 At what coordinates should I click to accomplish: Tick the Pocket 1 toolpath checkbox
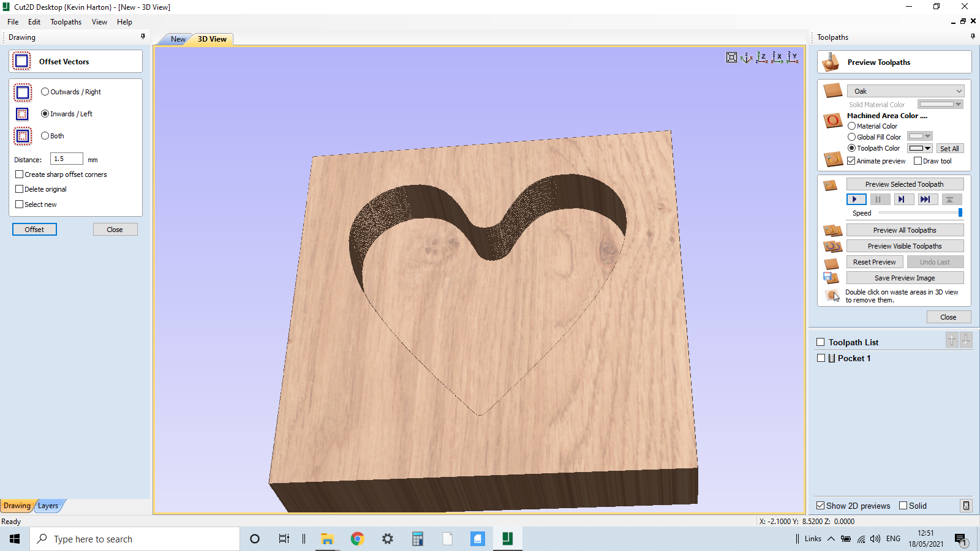(x=821, y=358)
